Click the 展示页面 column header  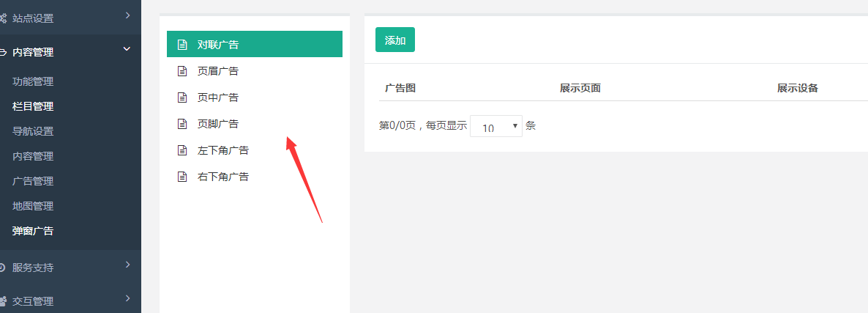[580, 88]
